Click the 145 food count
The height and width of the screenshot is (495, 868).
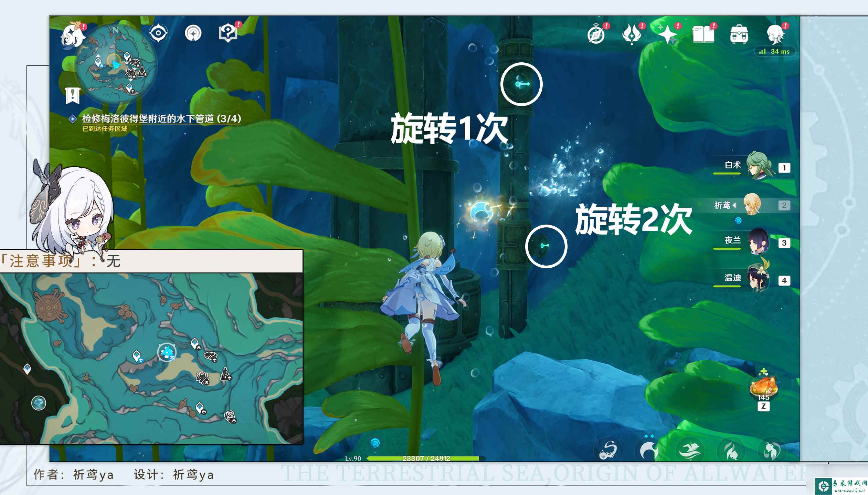tap(763, 397)
